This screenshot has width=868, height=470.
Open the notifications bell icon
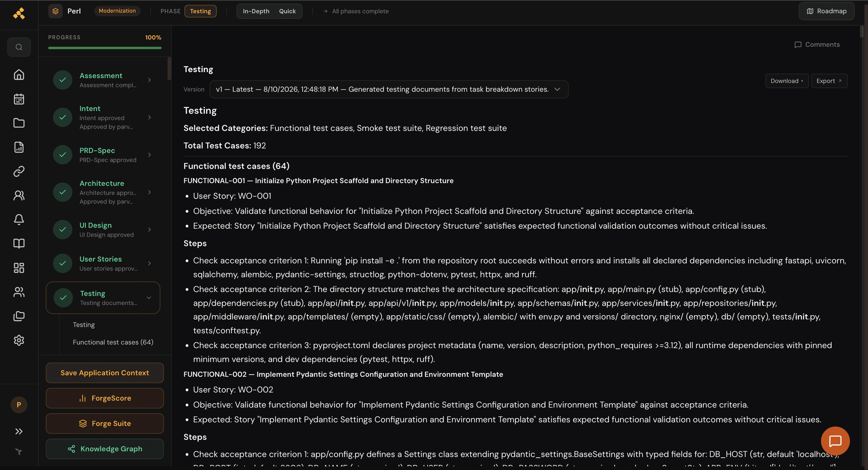pos(19,220)
